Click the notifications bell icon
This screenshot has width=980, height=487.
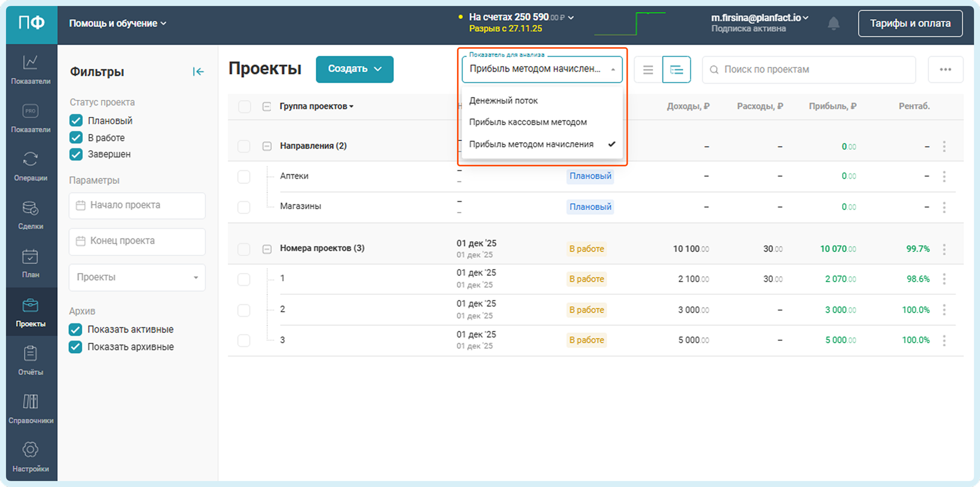pos(833,23)
